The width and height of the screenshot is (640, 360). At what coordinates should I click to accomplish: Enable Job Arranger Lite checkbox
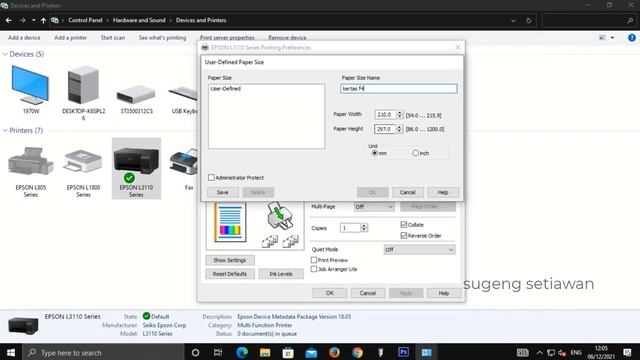[x=313, y=269]
